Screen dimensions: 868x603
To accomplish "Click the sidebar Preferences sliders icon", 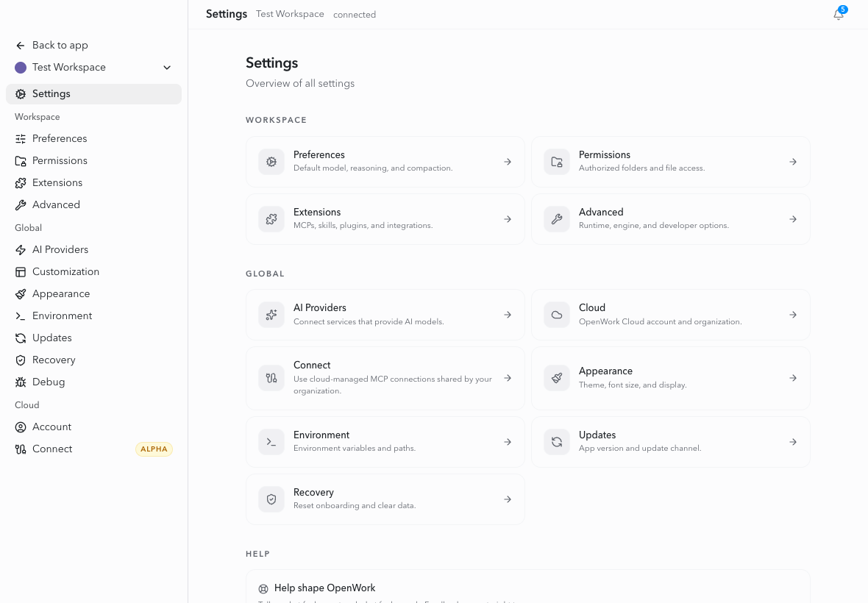I will coord(21,139).
